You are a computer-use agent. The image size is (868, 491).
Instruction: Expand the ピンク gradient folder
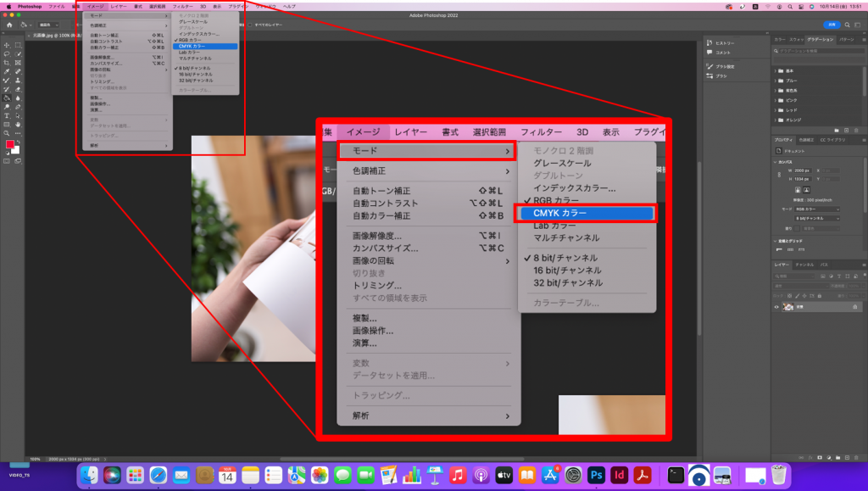775,100
